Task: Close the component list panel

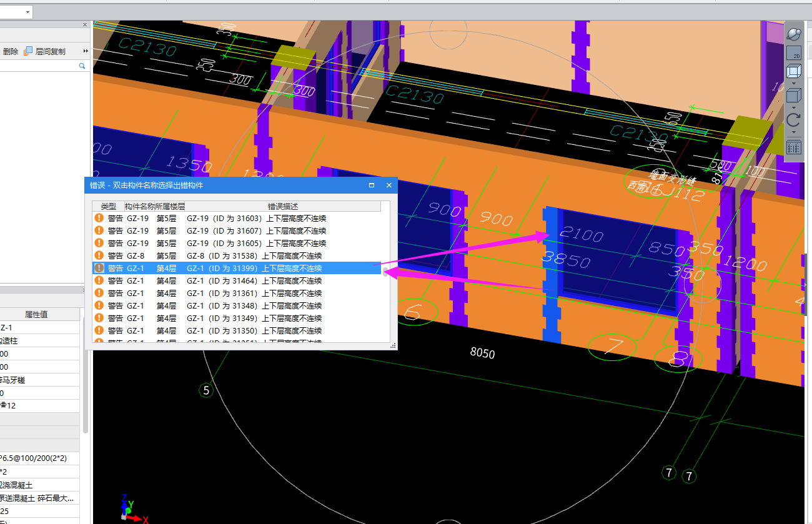Action: tap(85, 25)
